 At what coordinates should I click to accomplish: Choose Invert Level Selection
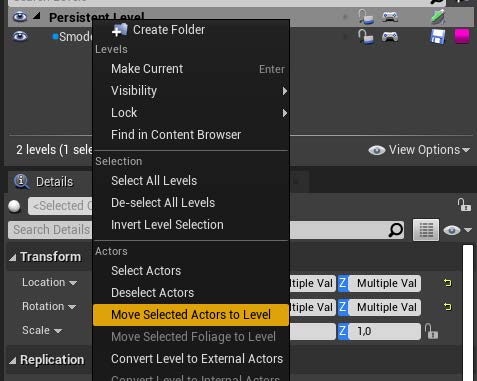pyautogui.click(x=191, y=225)
